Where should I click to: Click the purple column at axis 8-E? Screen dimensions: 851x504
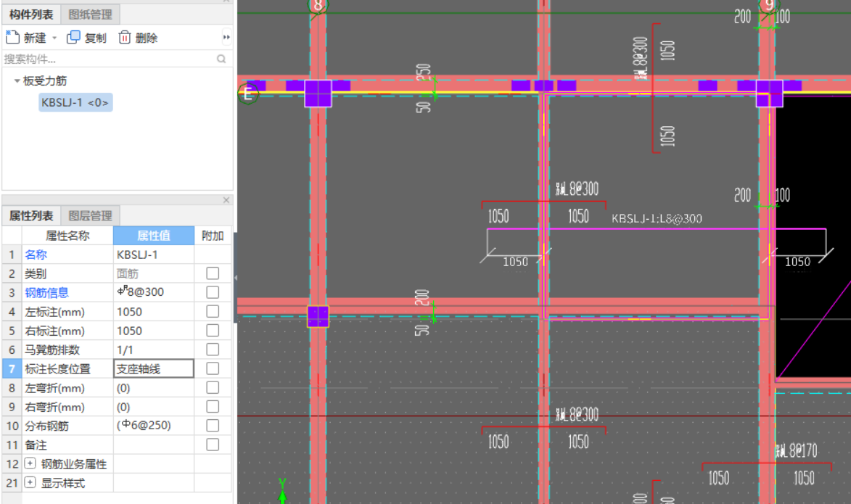coord(318,94)
